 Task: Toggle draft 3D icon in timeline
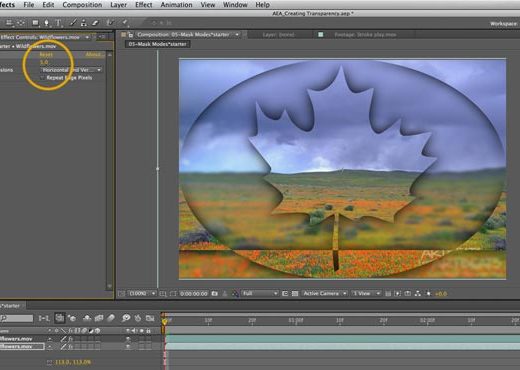[72, 319]
